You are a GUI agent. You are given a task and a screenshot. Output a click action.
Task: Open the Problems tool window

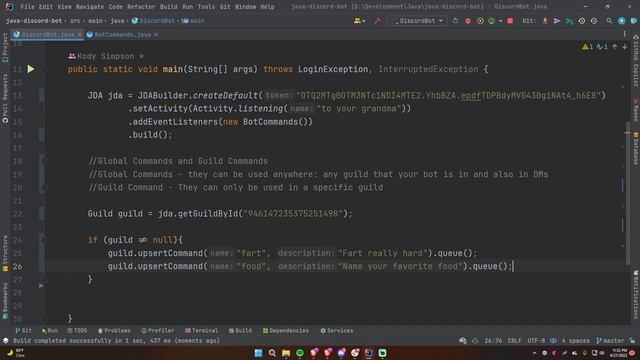tap(114, 331)
